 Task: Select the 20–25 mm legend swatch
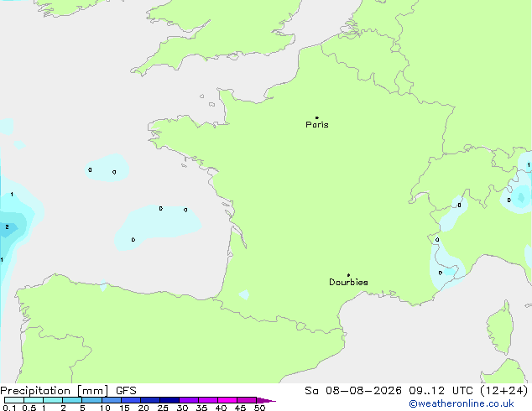(149, 400)
